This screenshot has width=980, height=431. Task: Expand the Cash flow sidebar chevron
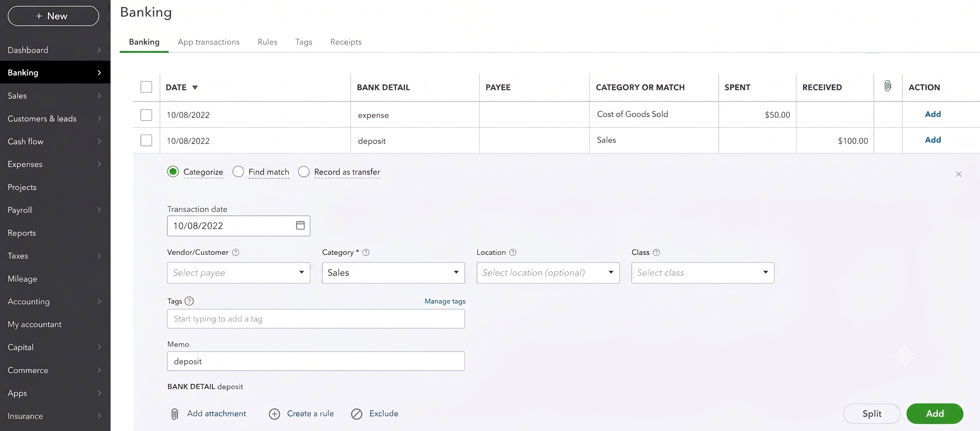(x=99, y=141)
